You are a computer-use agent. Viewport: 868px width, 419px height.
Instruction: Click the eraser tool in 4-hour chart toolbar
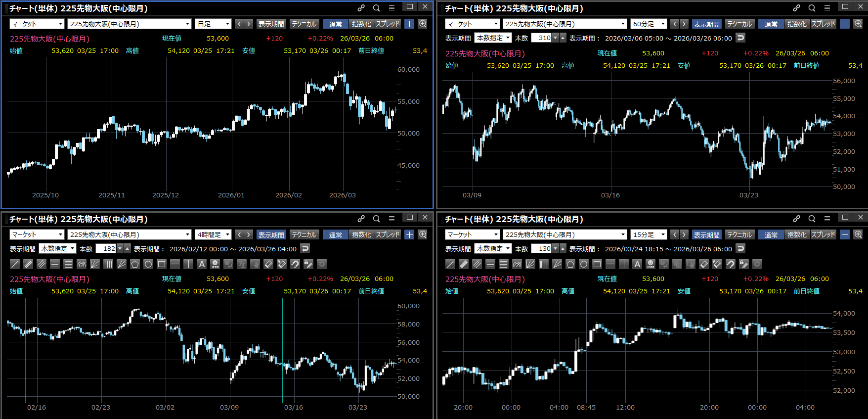point(268,264)
